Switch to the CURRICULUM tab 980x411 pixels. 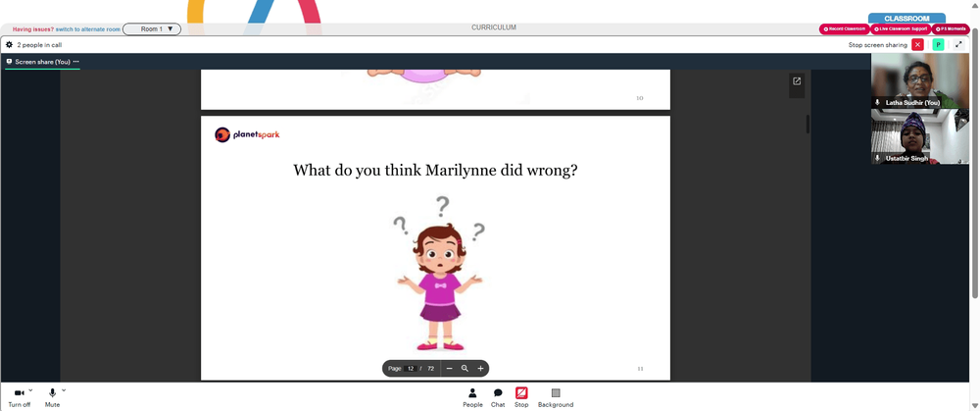[494, 27]
